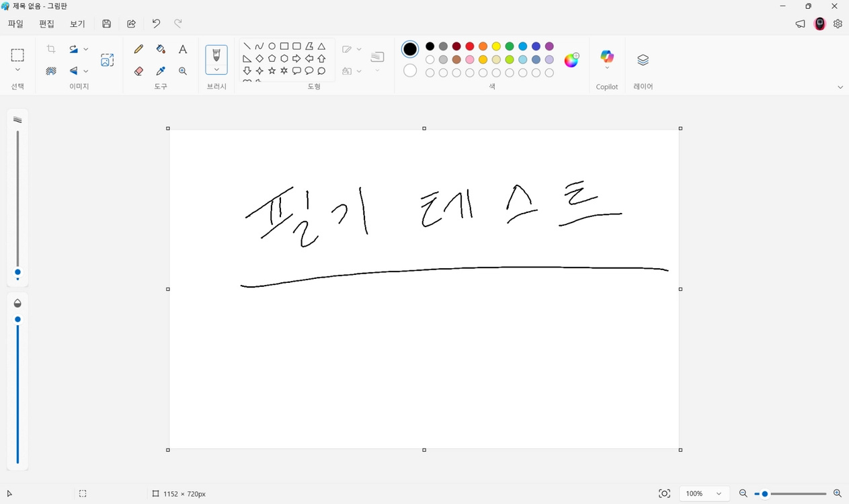
Task: Click the brush size slider handle
Action: tap(17, 272)
